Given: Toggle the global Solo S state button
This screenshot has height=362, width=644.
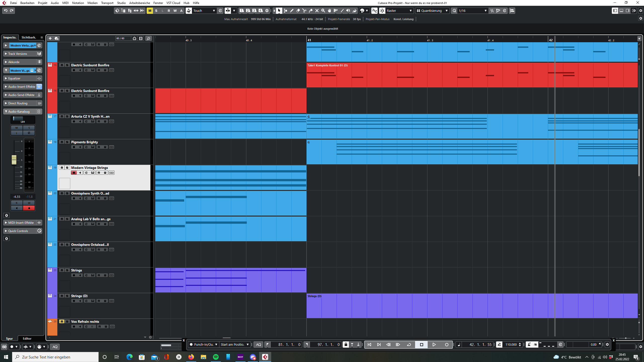Looking at the screenshot, I should (x=156, y=11).
